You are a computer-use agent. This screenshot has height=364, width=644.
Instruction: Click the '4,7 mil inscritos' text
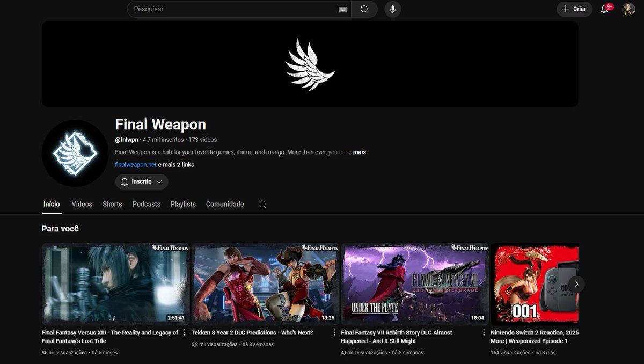click(163, 140)
